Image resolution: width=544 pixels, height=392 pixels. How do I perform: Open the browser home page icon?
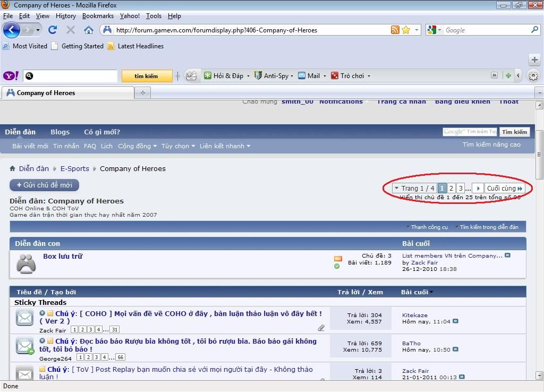tap(89, 30)
